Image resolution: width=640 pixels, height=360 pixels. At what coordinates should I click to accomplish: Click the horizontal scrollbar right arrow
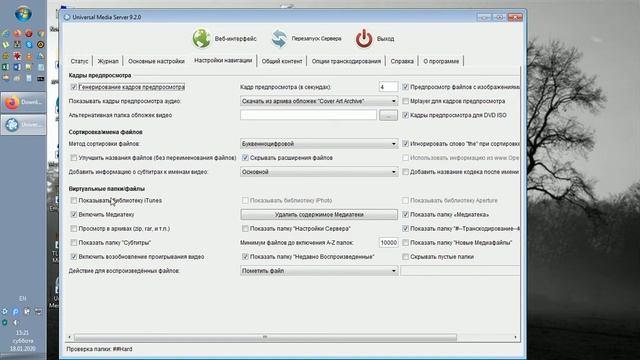(x=516, y=337)
